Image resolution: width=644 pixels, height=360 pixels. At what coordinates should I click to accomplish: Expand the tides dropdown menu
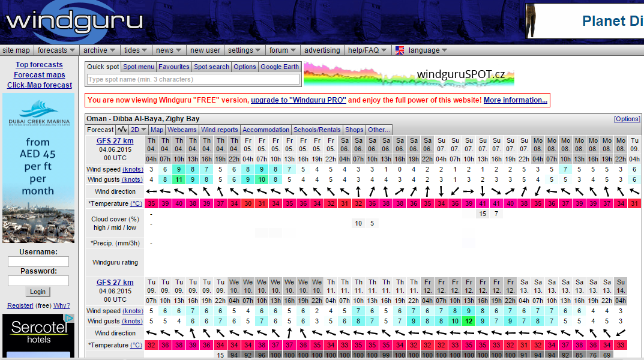[136, 50]
